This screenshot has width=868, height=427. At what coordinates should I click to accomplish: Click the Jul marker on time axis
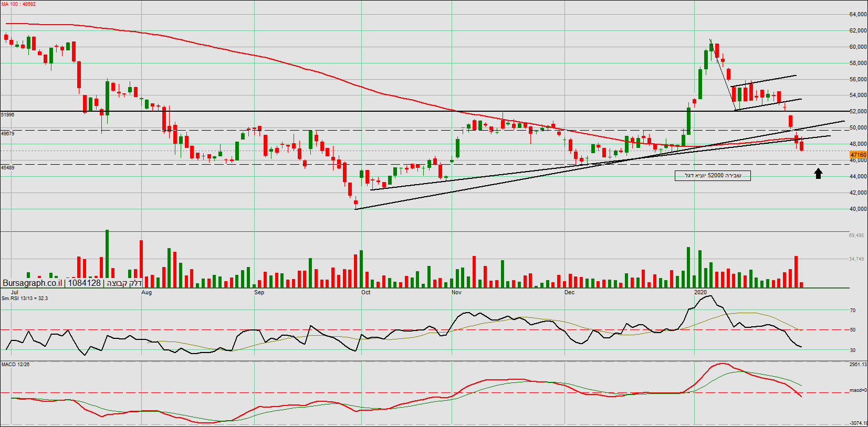[x=14, y=292]
